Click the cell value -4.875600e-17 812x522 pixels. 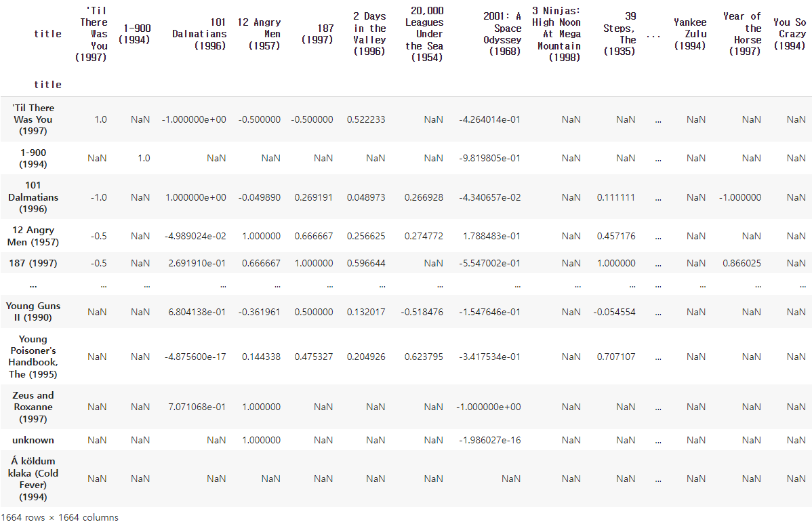coord(195,357)
